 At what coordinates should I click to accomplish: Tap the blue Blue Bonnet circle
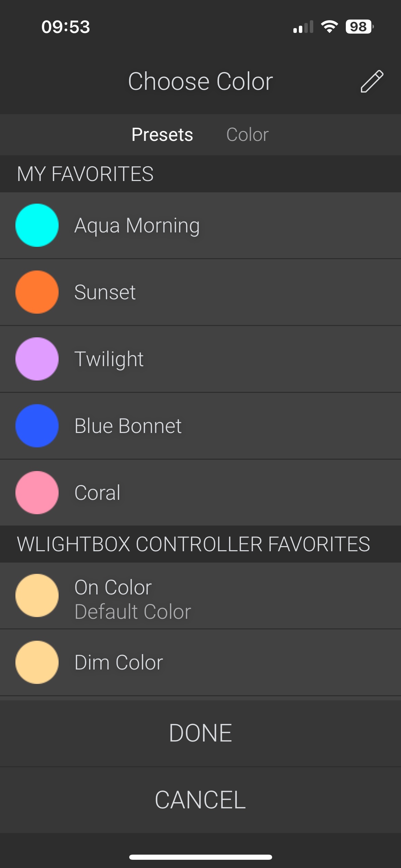37,426
